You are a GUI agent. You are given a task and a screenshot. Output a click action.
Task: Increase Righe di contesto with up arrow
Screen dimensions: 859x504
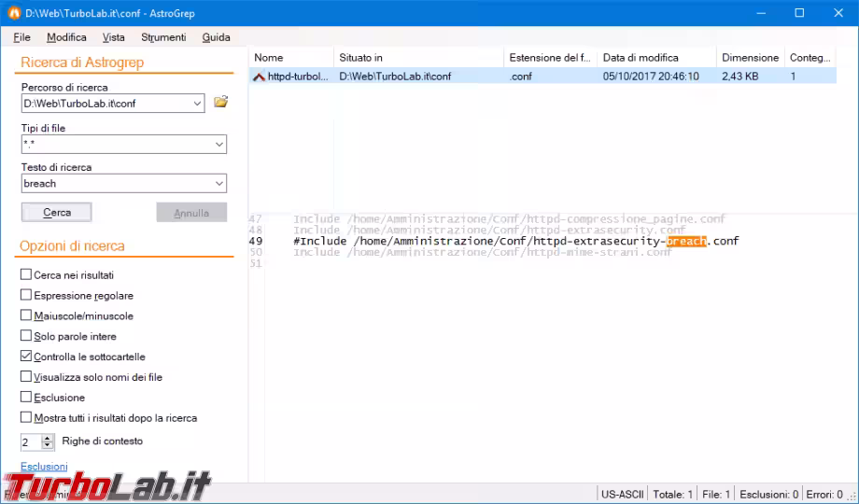click(48, 438)
